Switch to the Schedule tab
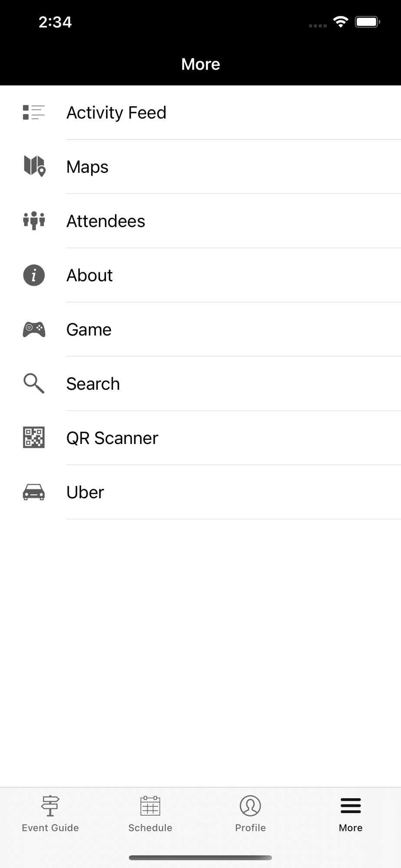This screenshot has width=401, height=868. click(150, 814)
